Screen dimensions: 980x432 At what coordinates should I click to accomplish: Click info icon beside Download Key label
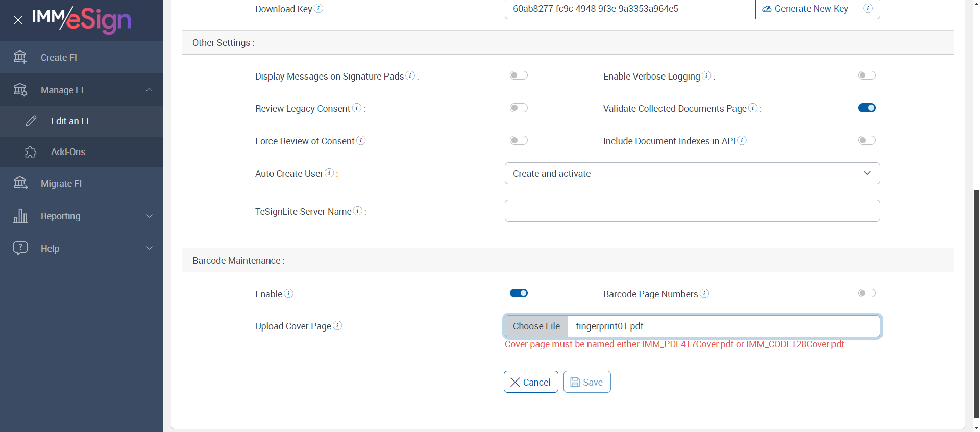point(318,8)
